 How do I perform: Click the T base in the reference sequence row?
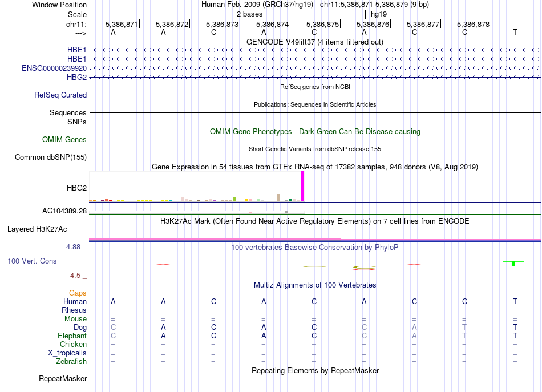coord(515,32)
